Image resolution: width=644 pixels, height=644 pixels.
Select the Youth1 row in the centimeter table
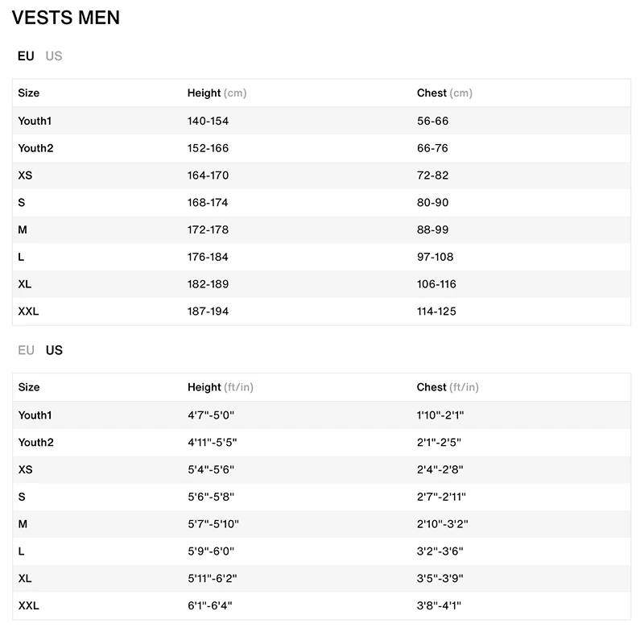35,121
